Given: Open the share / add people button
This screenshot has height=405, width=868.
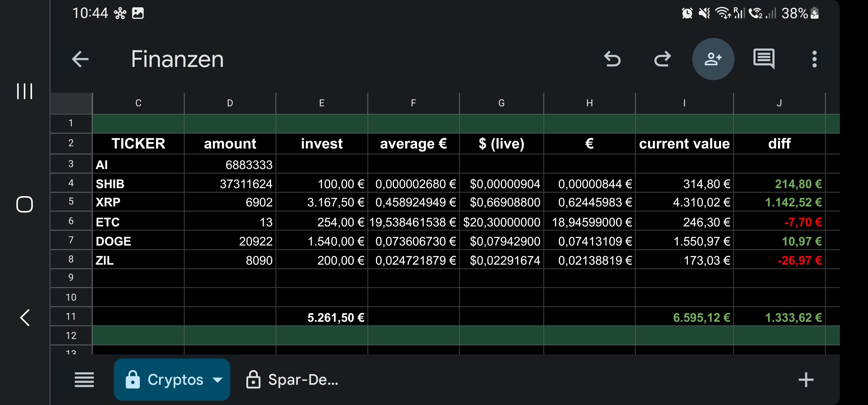Looking at the screenshot, I should (x=713, y=59).
